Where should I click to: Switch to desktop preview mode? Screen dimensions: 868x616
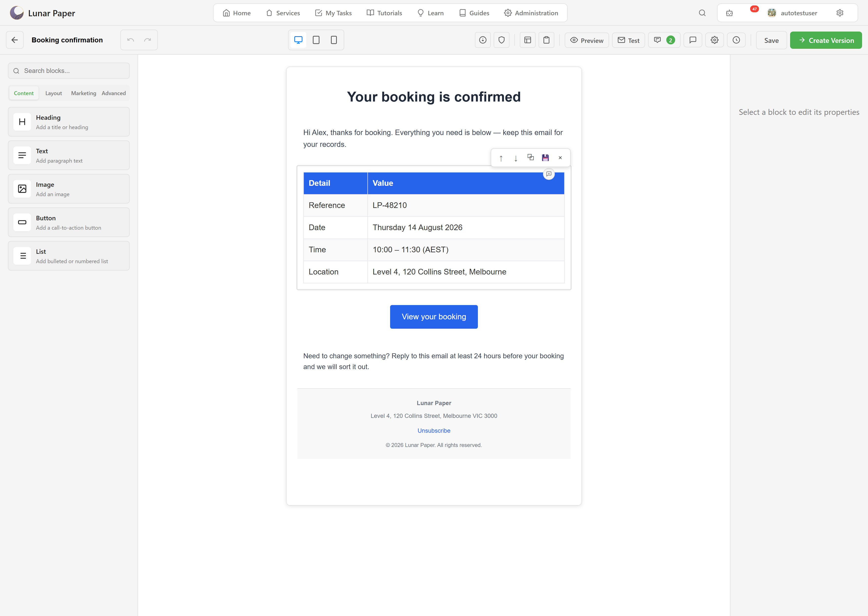(298, 40)
